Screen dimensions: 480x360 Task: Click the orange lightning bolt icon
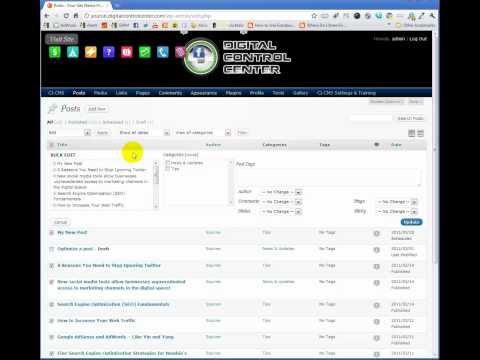[91, 52]
